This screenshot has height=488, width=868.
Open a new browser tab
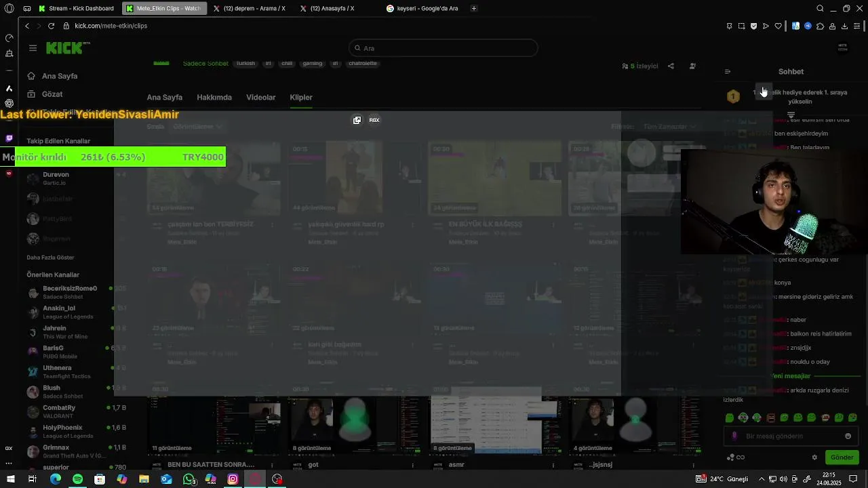tap(473, 8)
